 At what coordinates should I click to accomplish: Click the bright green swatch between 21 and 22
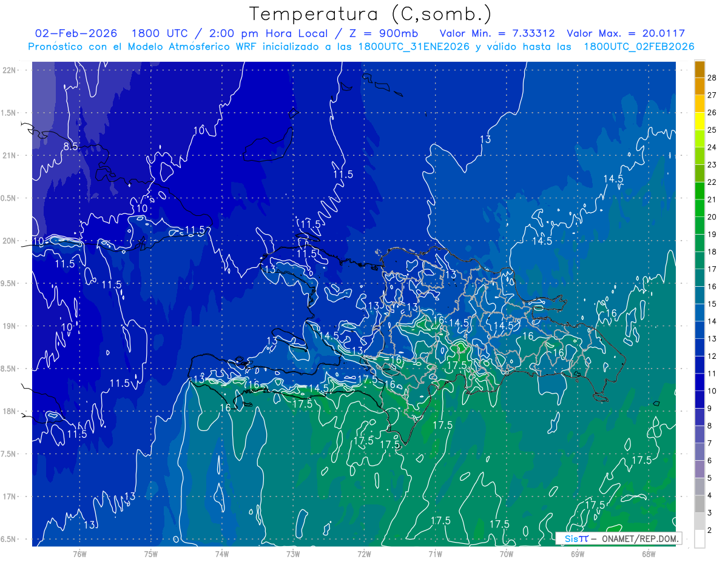(x=700, y=191)
